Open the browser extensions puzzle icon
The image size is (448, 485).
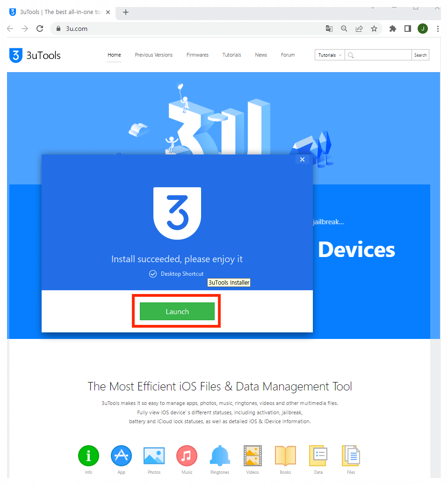pyautogui.click(x=392, y=29)
